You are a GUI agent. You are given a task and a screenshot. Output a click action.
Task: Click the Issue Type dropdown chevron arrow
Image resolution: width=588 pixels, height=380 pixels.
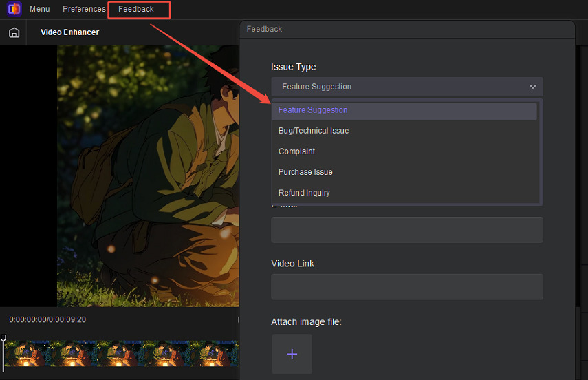(x=532, y=87)
